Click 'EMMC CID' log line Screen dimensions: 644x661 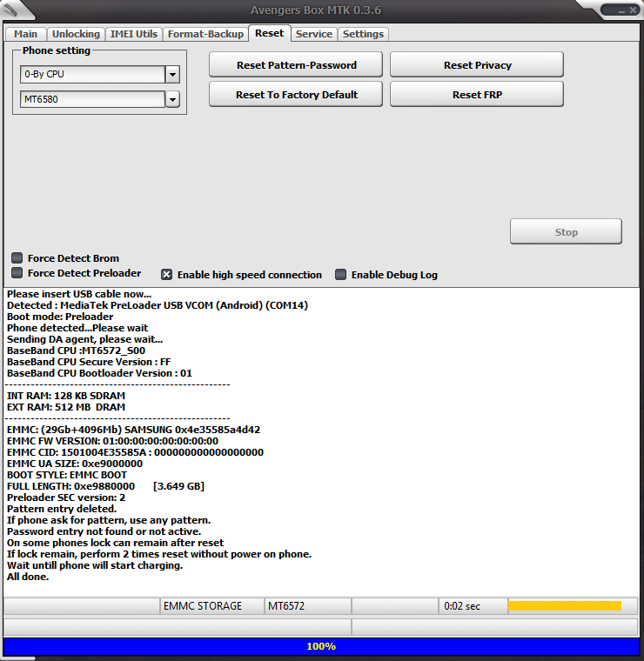pyautogui.click(x=135, y=452)
